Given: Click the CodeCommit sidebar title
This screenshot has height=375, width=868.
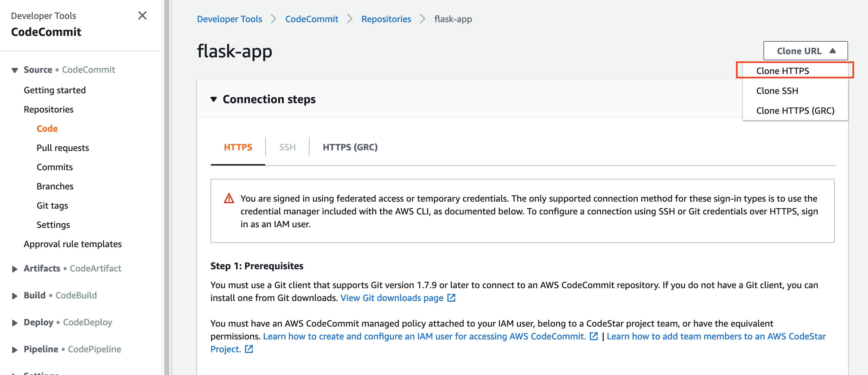Looking at the screenshot, I should pyautogui.click(x=46, y=32).
